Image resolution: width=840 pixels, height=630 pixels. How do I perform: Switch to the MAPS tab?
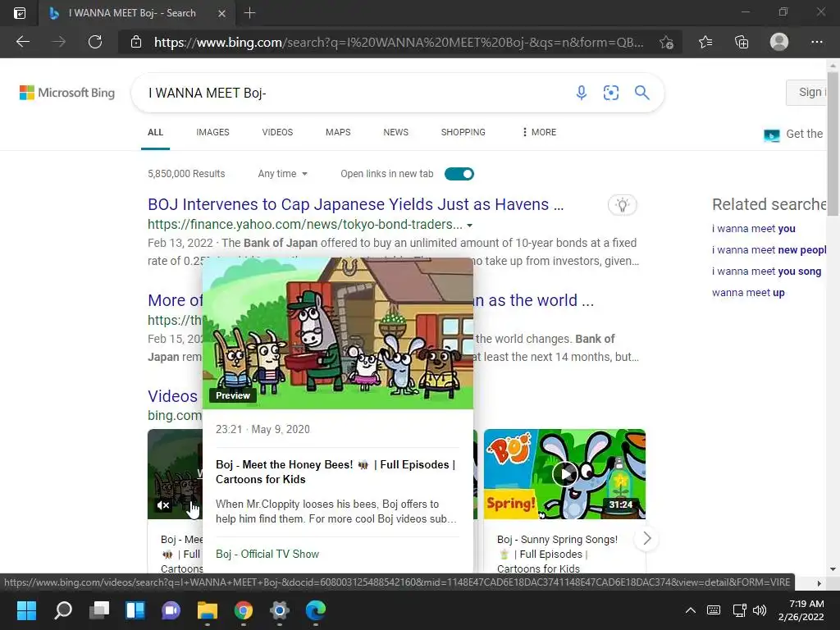(338, 132)
